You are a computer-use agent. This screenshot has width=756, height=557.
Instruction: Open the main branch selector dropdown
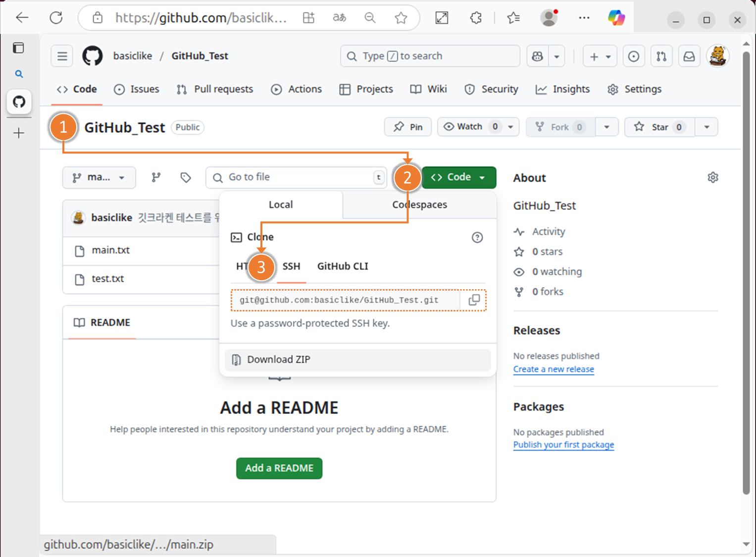click(99, 177)
